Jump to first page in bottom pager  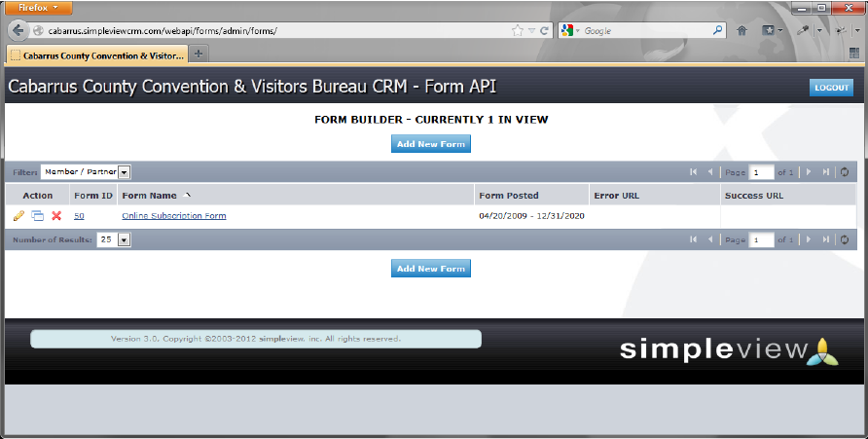(x=693, y=239)
